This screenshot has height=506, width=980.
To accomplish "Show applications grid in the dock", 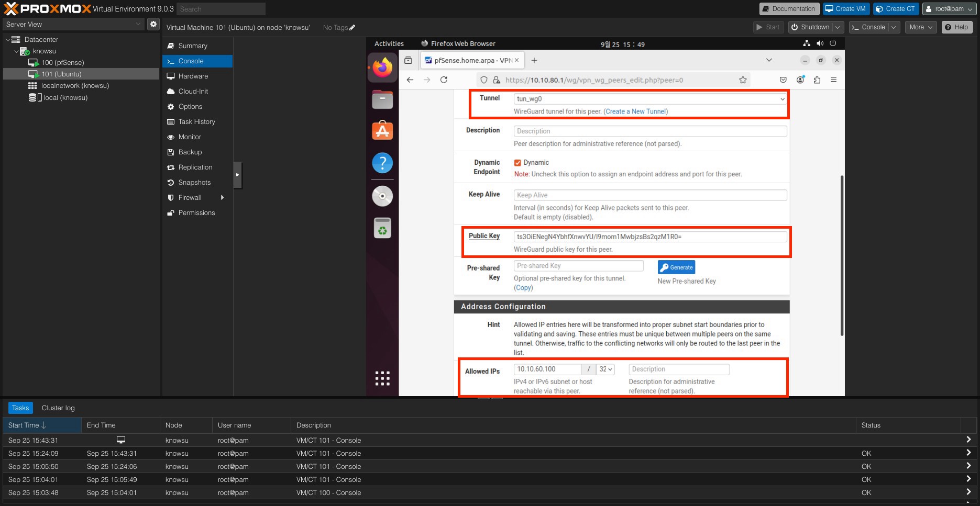I will tap(382, 378).
